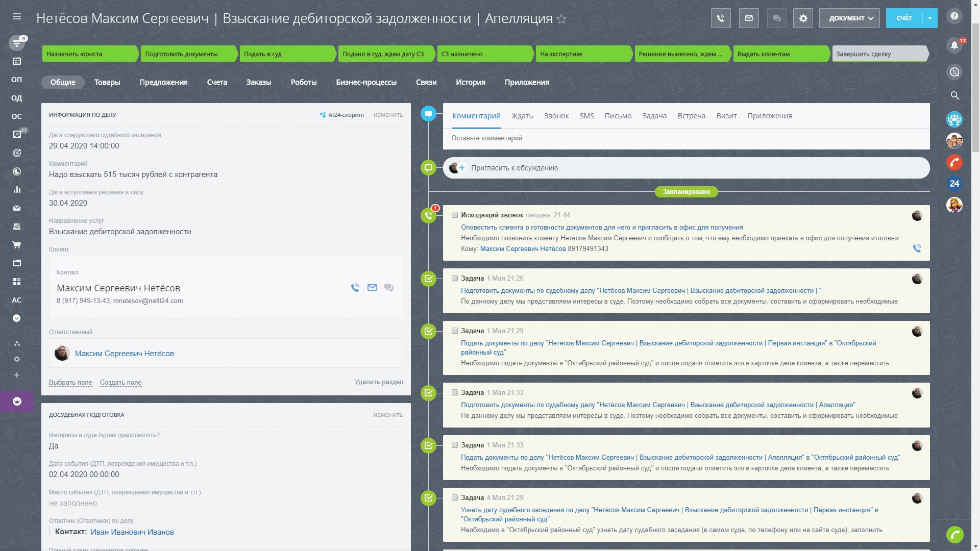Switch to the Бизнес-процессы tab

click(x=366, y=82)
